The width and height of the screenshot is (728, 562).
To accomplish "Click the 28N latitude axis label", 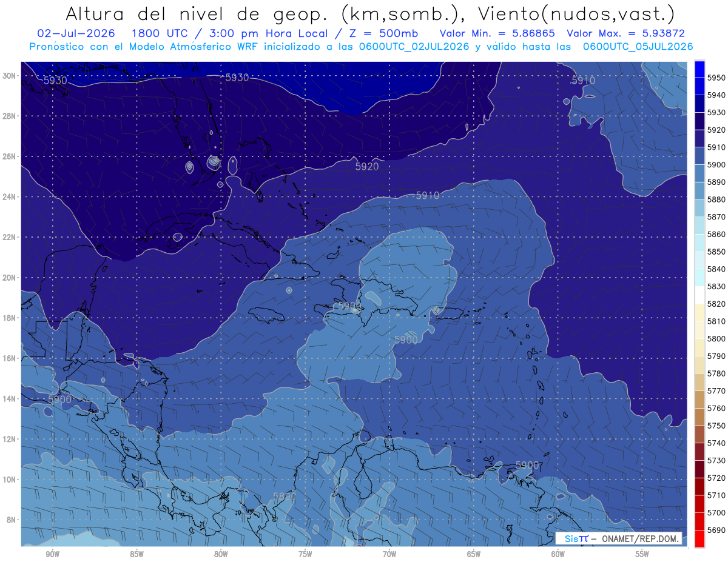I will [x=9, y=116].
